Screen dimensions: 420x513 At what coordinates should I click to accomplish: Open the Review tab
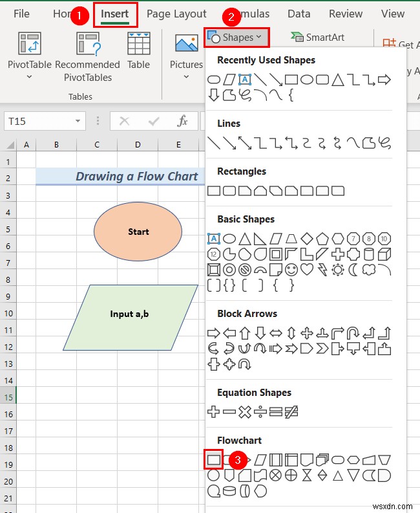pyautogui.click(x=346, y=14)
